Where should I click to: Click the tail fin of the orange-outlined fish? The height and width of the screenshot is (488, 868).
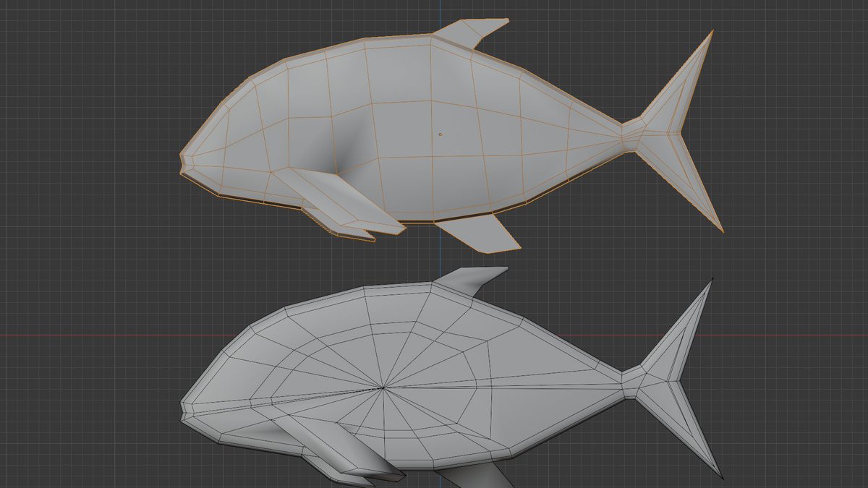pyautogui.click(x=676, y=130)
